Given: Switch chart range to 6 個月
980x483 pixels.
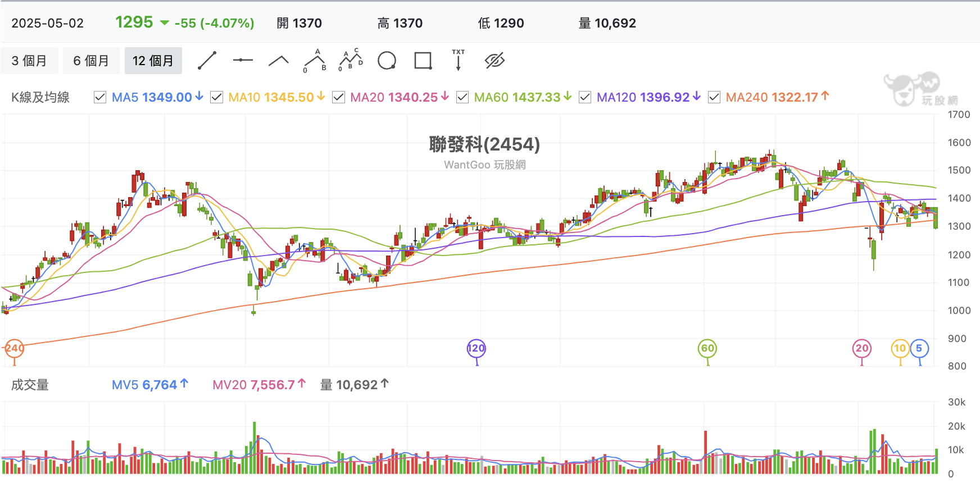Looking at the screenshot, I should point(91,61).
